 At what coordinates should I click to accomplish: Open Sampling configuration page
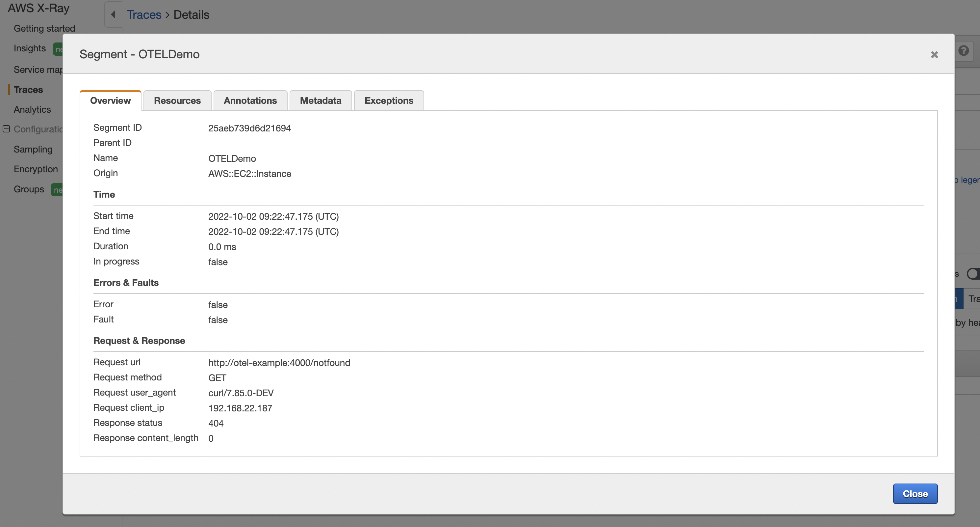tap(33, 149)
